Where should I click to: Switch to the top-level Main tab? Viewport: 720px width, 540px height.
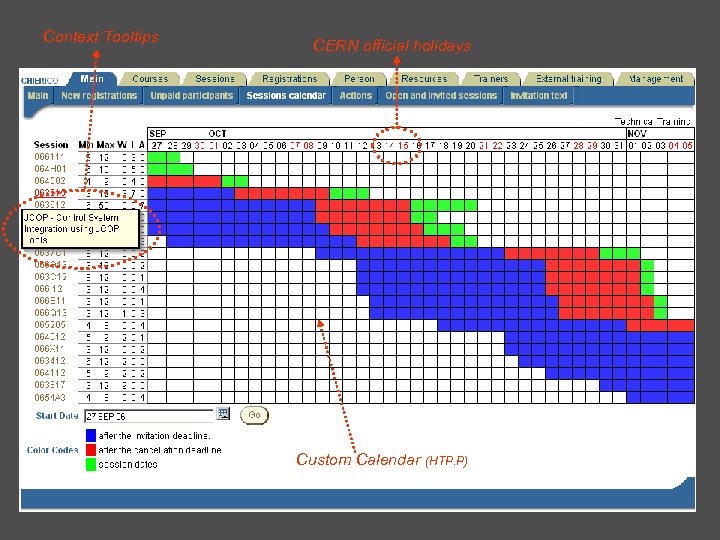coord(92,79)
